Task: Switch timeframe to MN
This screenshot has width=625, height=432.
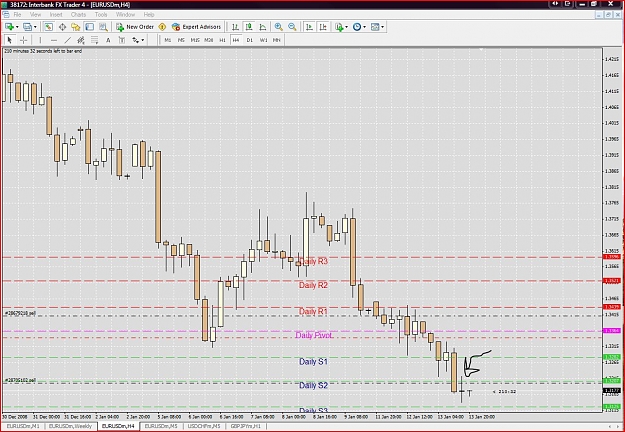Action: tap(277, 40)
